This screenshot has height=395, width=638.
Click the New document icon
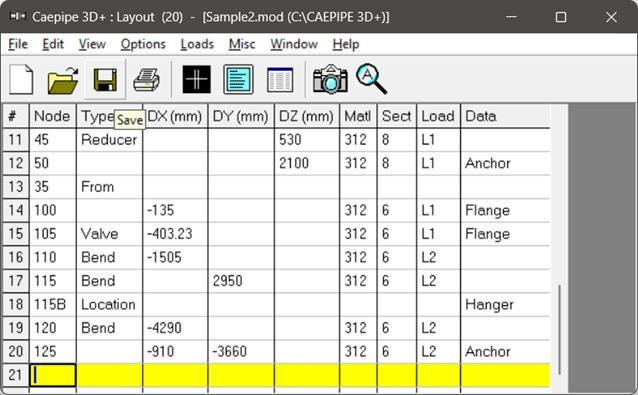[x=21, y=79]
